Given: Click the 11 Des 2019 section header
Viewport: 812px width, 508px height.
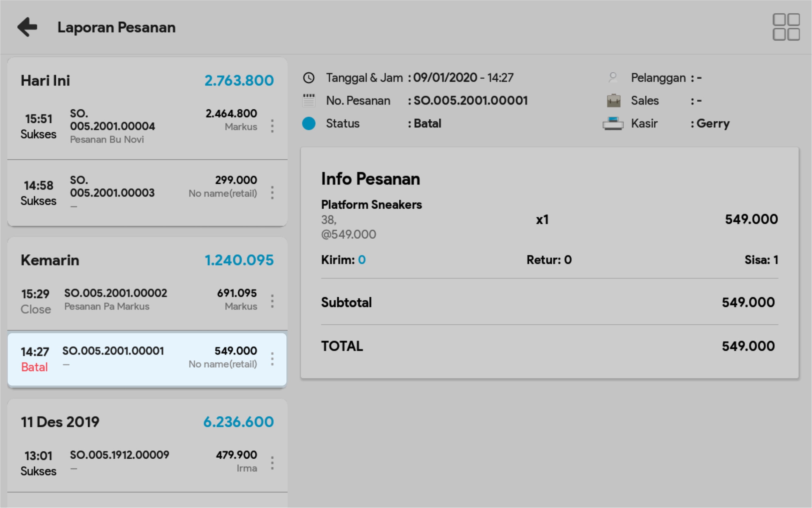Looking at the screenshot, I should (x=60, y=422).
